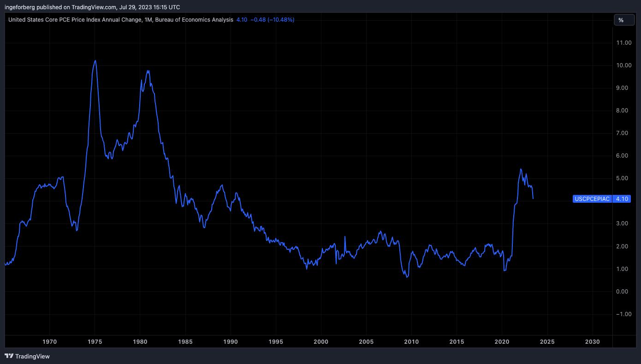Click the 1975 peak of the blue line
The image size is (641, 364).
95,61
